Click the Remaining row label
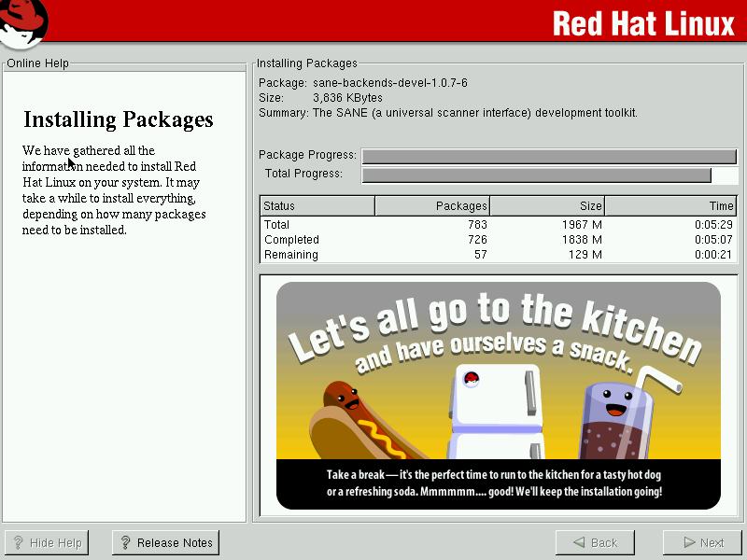This screenshot has height=560, width=747. click(x=291, y=255)
